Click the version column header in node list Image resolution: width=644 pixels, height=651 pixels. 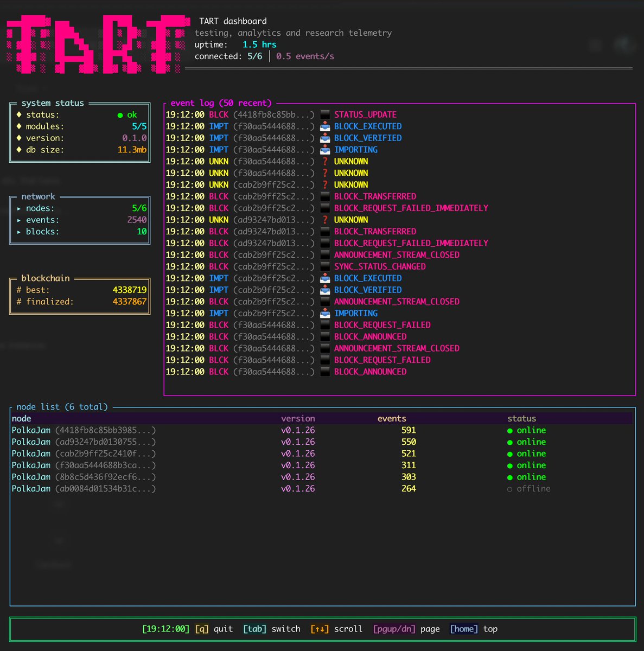(x=298, y=419)
